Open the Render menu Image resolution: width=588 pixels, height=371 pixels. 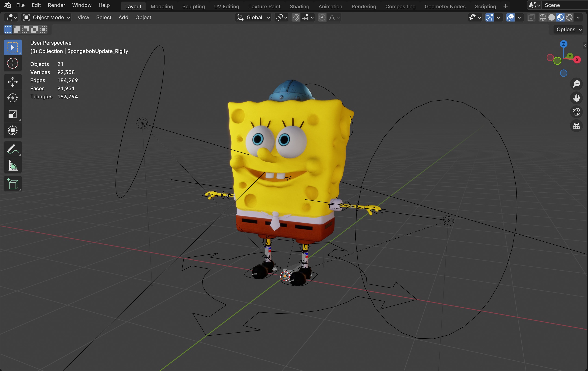click(x=56, y=5)
